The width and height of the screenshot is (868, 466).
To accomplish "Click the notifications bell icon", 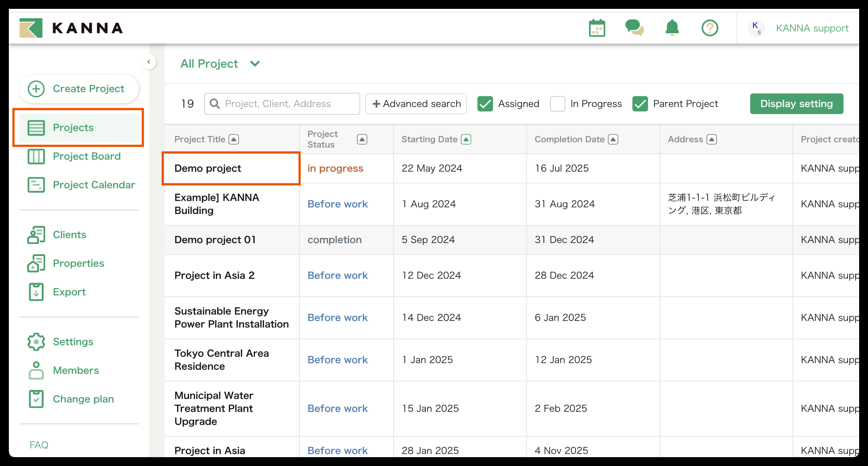I will pyautogui.click(x=672, y=28).
